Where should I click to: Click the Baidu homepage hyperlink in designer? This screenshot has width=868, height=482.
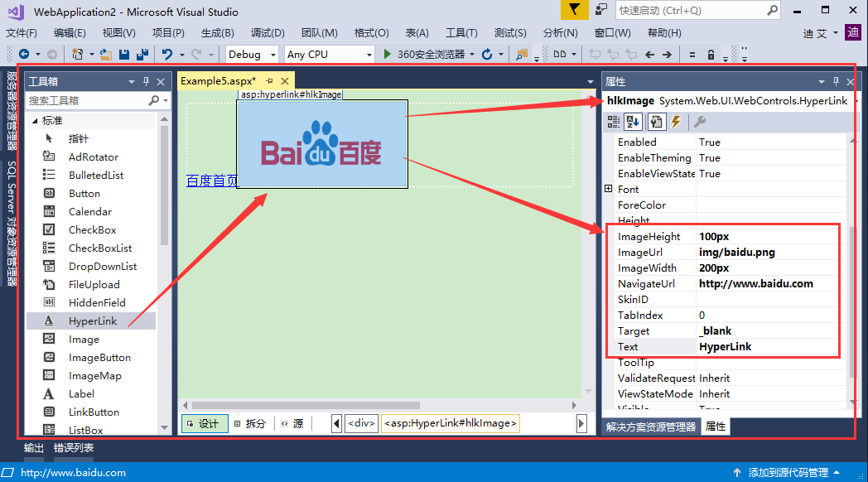211,181
